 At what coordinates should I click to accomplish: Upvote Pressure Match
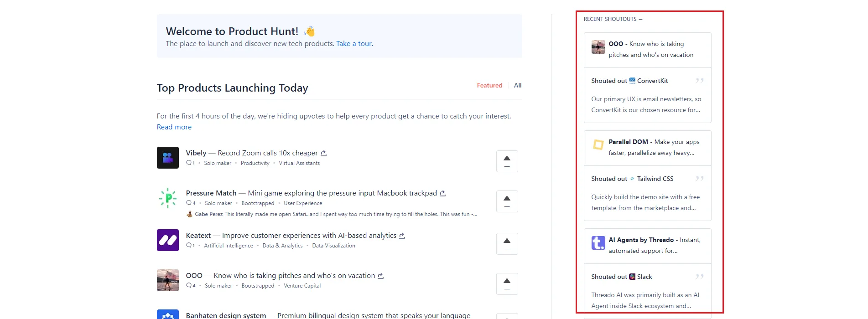(x=507, y=201)
